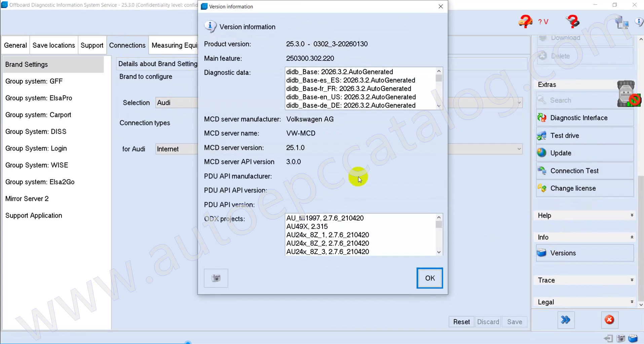Click the blue double-arrow forward button

(566, 320)
